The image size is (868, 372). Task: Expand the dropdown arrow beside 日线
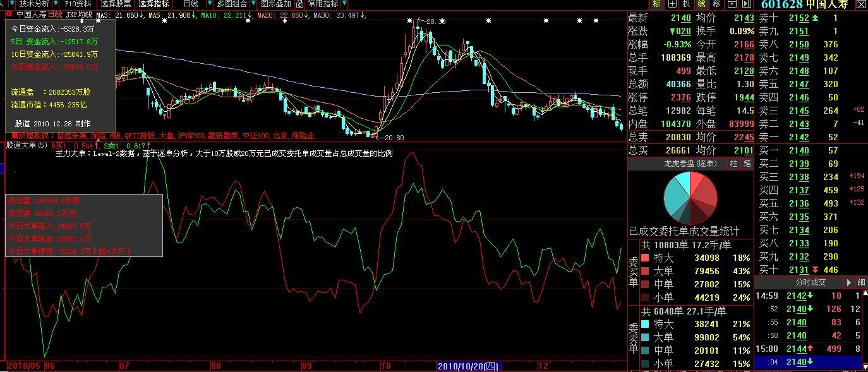pos(211,4)
